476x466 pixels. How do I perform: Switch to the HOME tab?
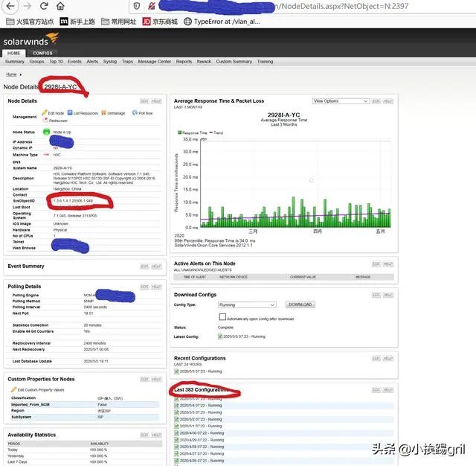point(13,53)
